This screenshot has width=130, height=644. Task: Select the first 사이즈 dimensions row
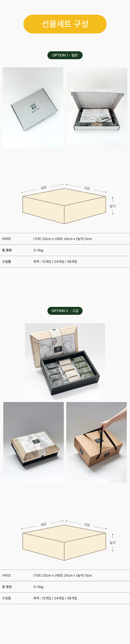65,239
